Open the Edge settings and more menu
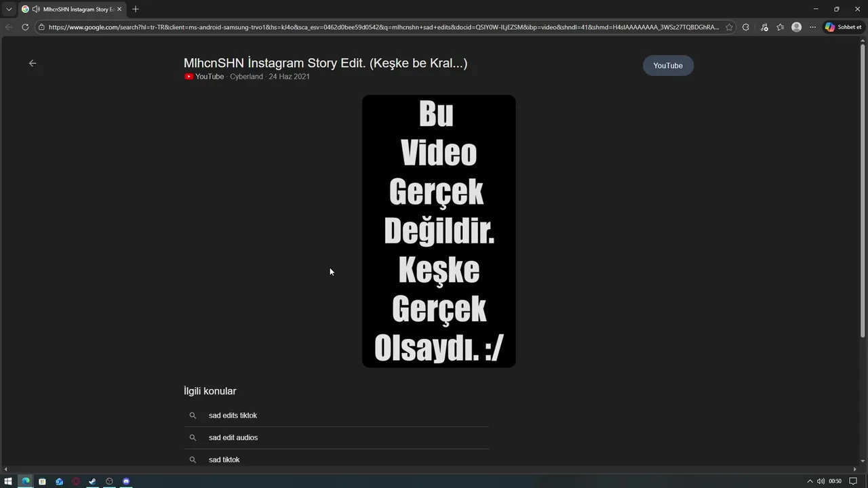The width and height of the screenshot is (868, 488). [x=813, y=27]
